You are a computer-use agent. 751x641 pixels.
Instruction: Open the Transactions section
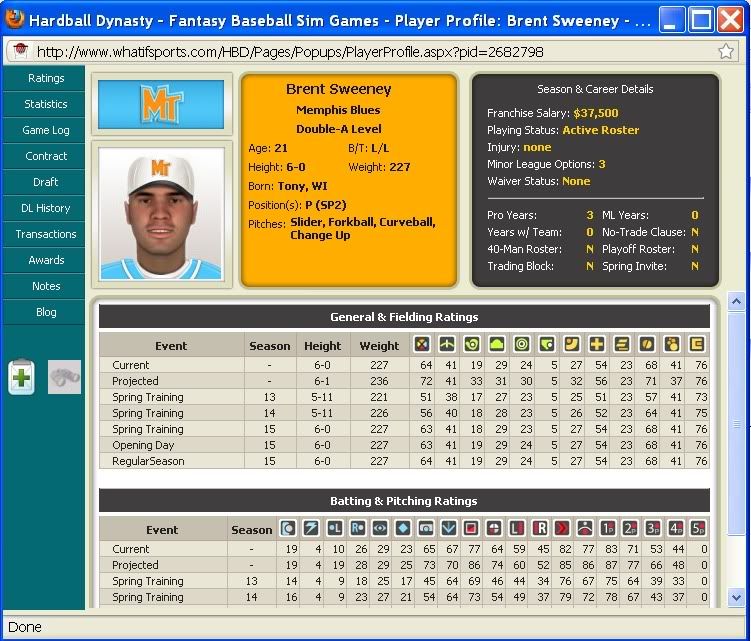click(46, 234)
